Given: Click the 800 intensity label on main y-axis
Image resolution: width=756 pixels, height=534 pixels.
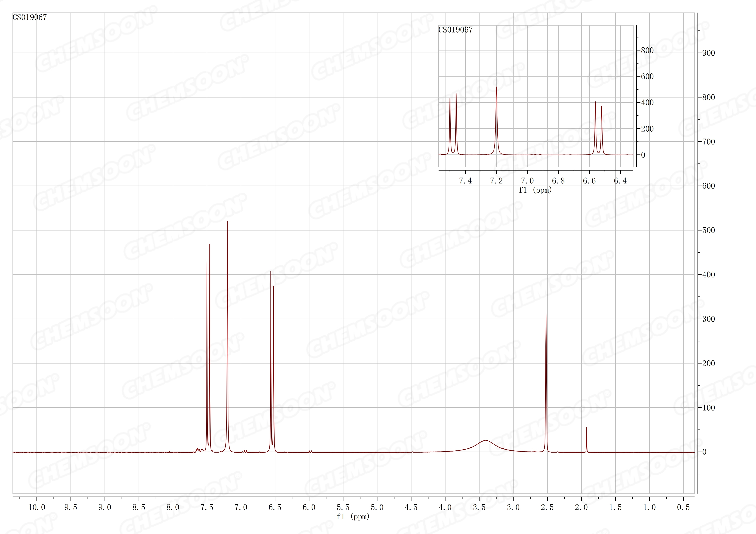Looking at the screenshot, I should [709, 97].
